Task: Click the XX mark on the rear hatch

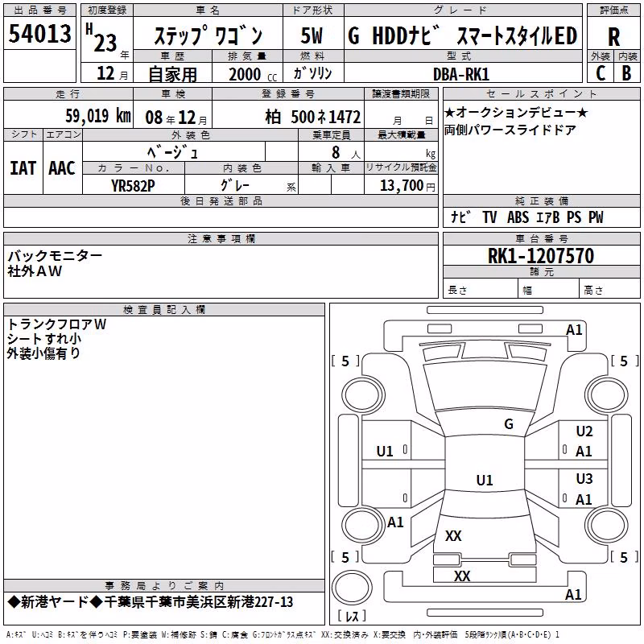Action: (x=453, y=535)
